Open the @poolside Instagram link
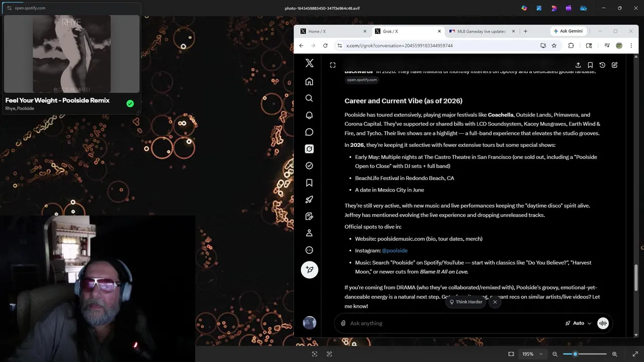 click(x=394, y=250)
